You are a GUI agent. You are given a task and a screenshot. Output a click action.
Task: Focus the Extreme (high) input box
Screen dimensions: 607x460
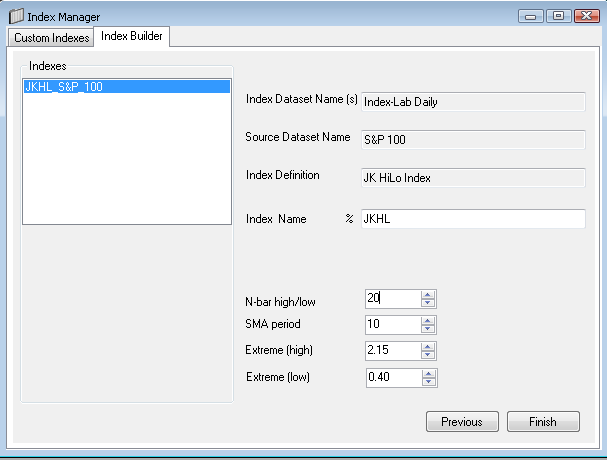tap(392, 351)
